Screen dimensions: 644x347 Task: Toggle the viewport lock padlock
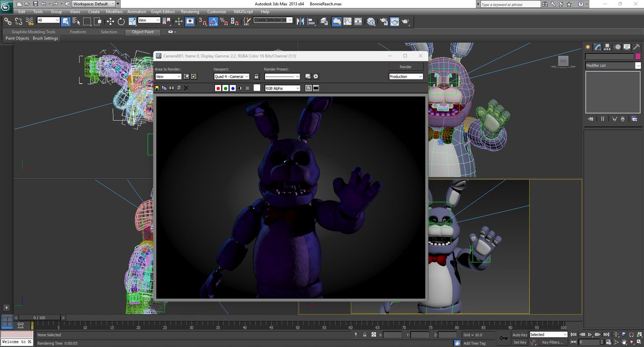tap(257, 77)
